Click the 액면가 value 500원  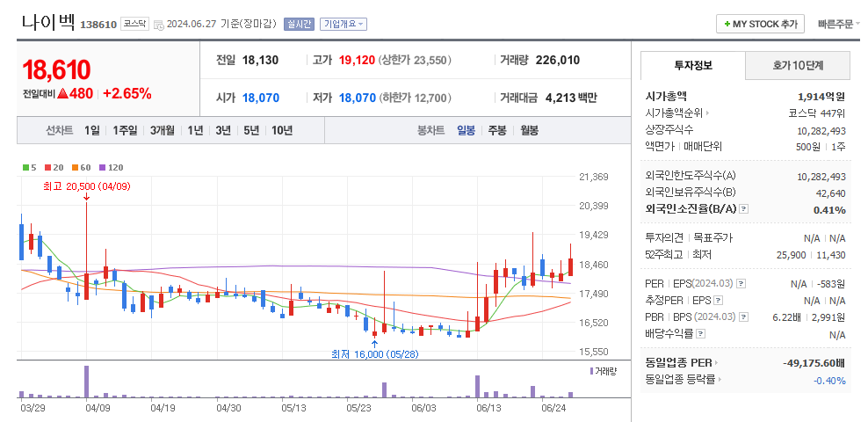coord(808,147)
